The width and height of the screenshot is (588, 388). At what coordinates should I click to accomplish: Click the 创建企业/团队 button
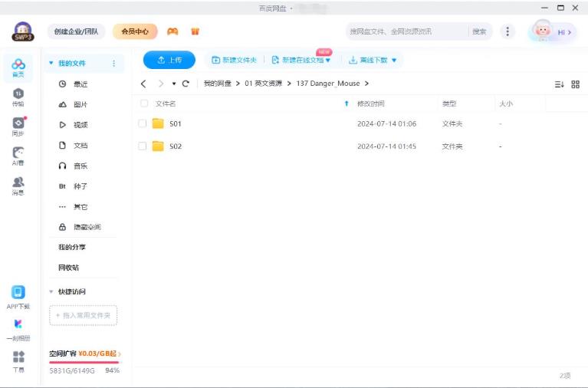(76, 31)
